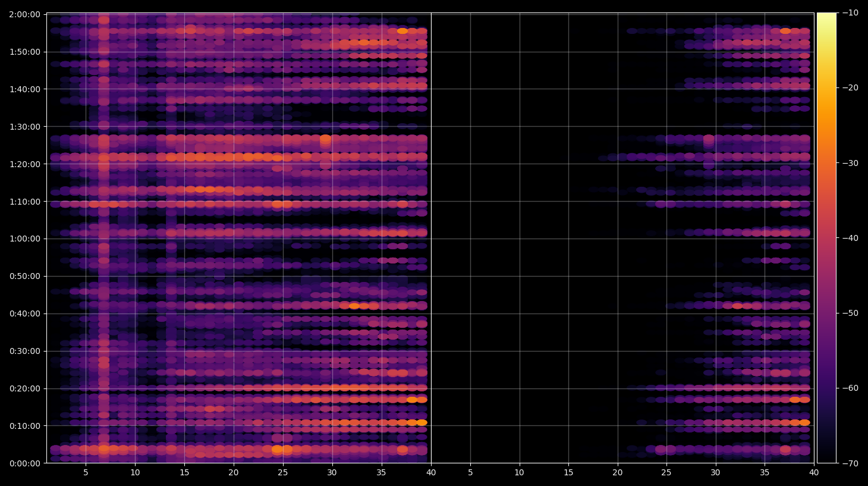Click the 0:50:00 y-axis tick label

coord(24,276)
